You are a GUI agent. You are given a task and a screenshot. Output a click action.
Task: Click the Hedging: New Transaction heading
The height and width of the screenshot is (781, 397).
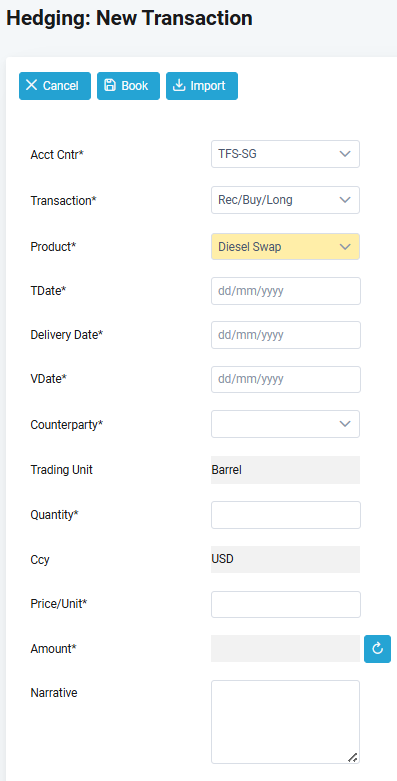130,18
